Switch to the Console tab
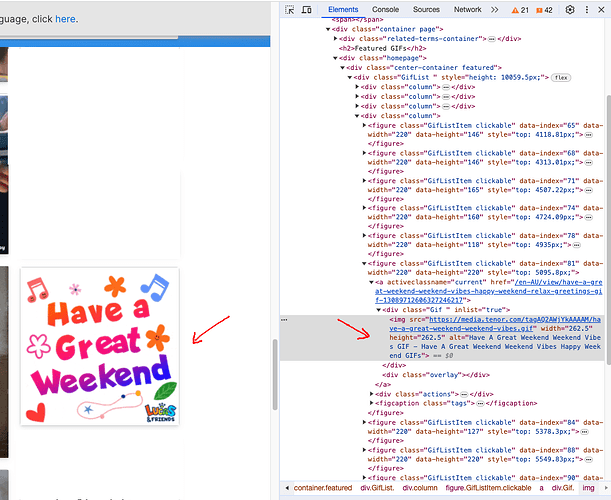611x500 pixels. coord(385,10)
